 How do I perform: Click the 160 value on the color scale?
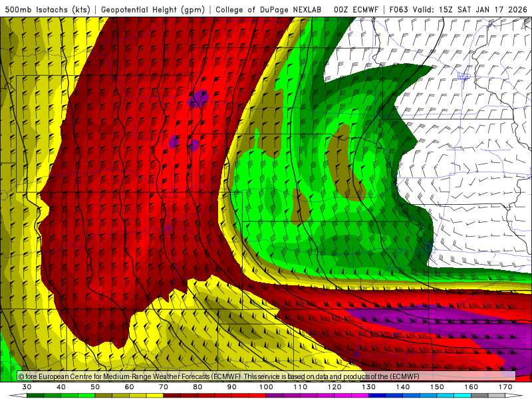click(x=471, y=387)
